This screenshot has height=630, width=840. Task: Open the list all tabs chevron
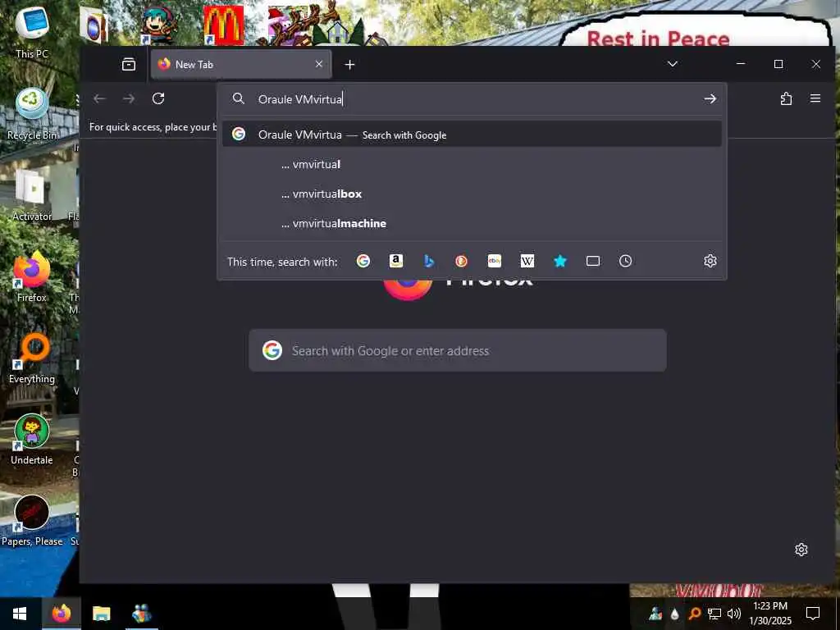click(x=673, y=64)
